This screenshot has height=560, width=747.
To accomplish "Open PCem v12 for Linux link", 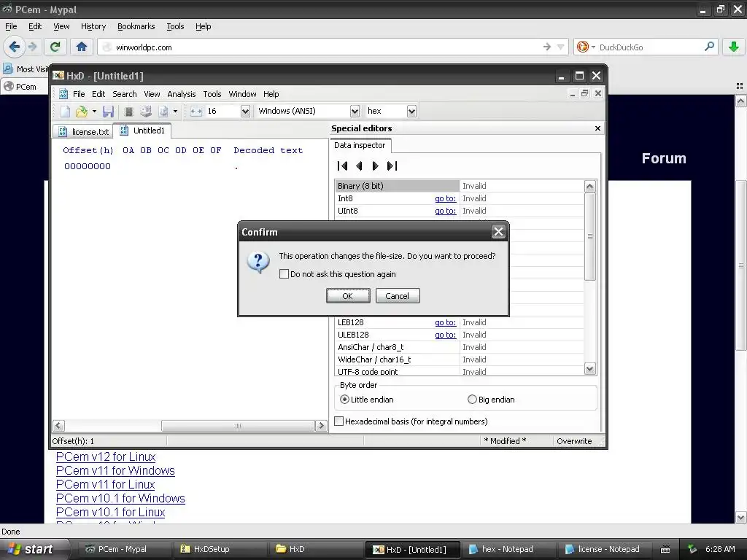I will pyautogui.click(x=106, y=456).
